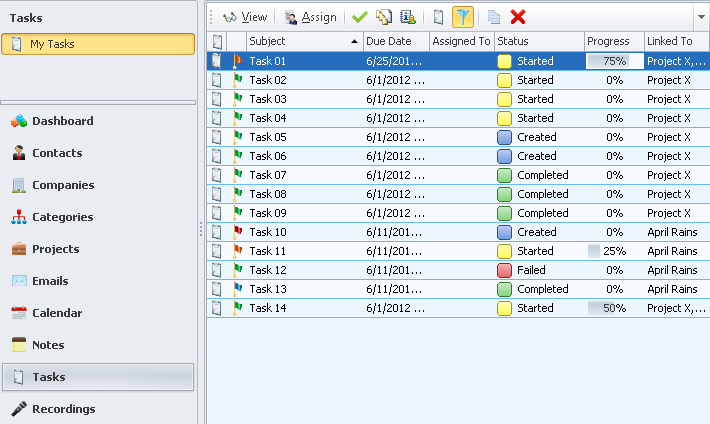Viewport: 710px width, 424px height.
Task: Open Dashboard from the sidebar
Action: pos(62,121)
